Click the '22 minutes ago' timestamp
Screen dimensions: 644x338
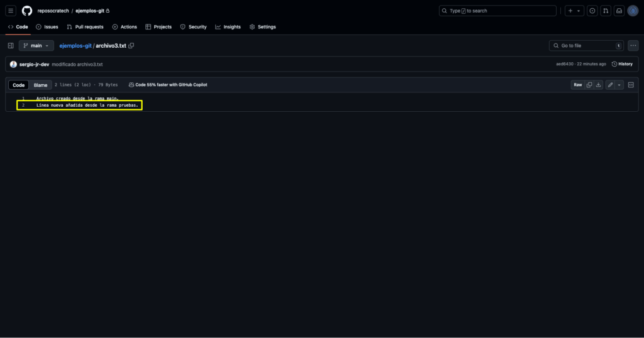click(591, 64)
